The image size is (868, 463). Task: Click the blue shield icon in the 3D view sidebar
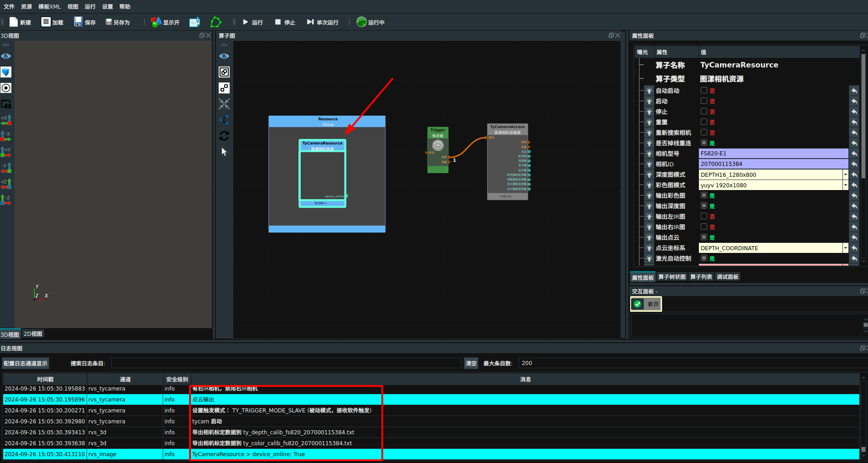[x=6, y=72]
